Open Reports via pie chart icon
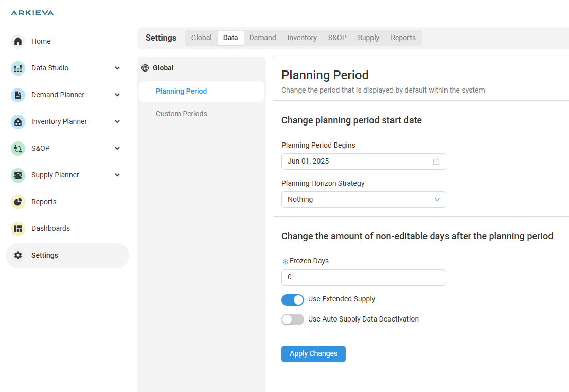Image resolution: width=569 pixels, height=392 pixels. coord(18,202)
